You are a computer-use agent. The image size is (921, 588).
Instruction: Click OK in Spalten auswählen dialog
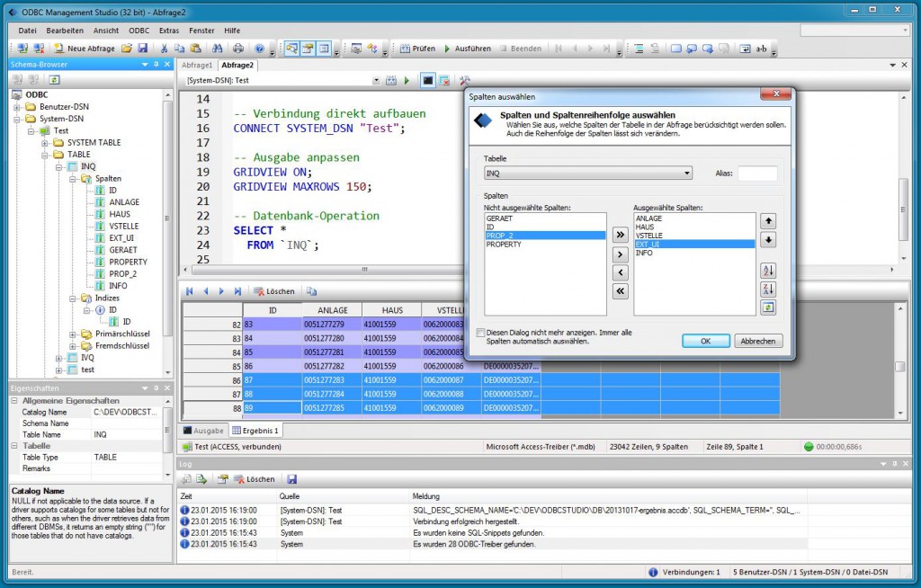pyautogui.click(x=705, y=342)
